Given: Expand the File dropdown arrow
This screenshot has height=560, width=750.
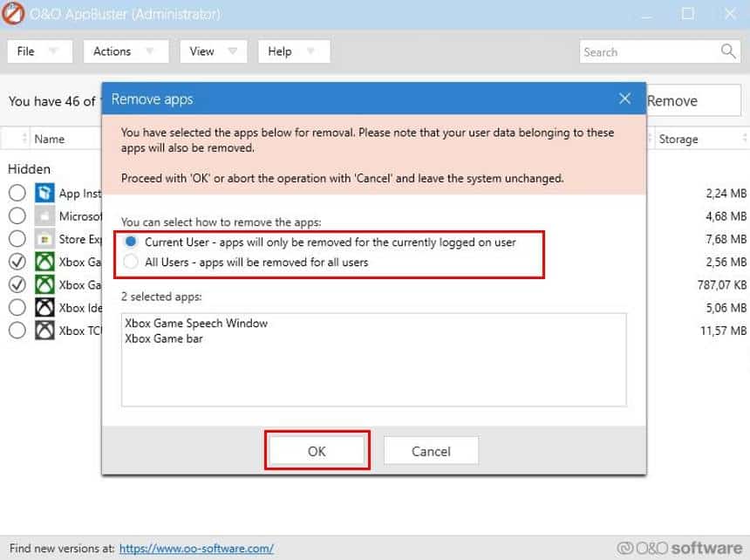Looking at the screenshot, I should (53, 51).
